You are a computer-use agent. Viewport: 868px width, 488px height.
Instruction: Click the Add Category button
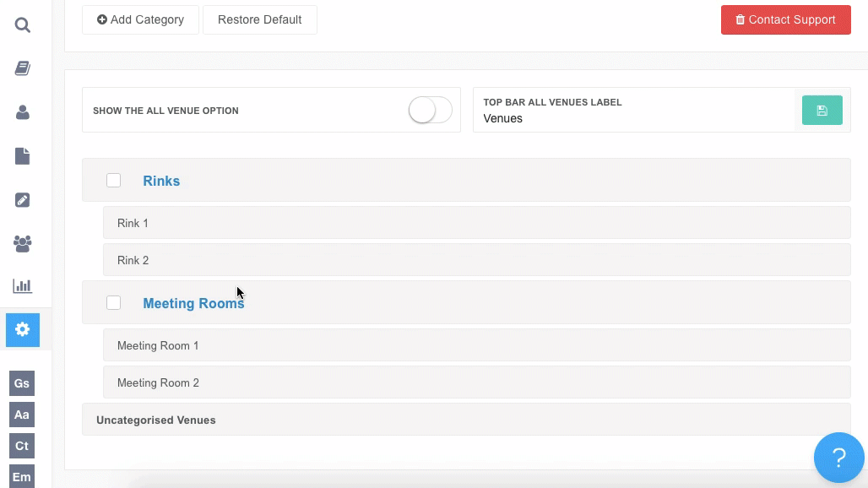pyautogui.click(x=140, y=19)
